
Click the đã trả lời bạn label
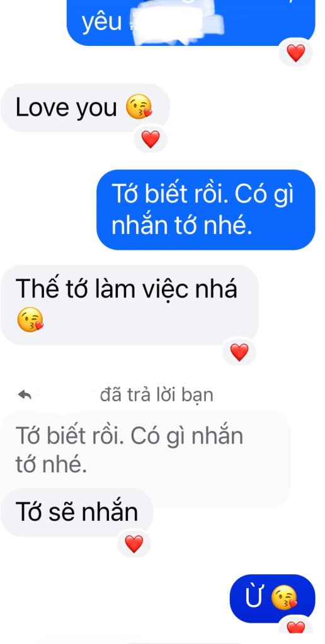click(x=157, y=395)
